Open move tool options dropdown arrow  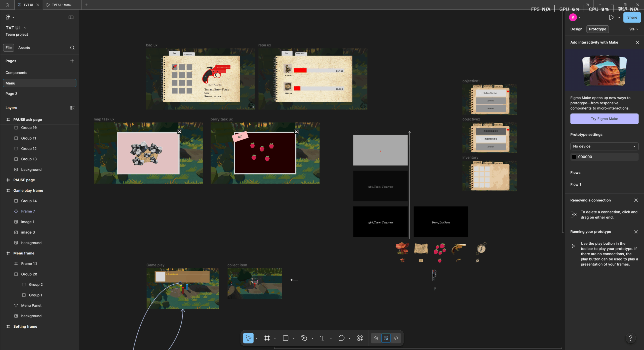[x=256, y=338]
